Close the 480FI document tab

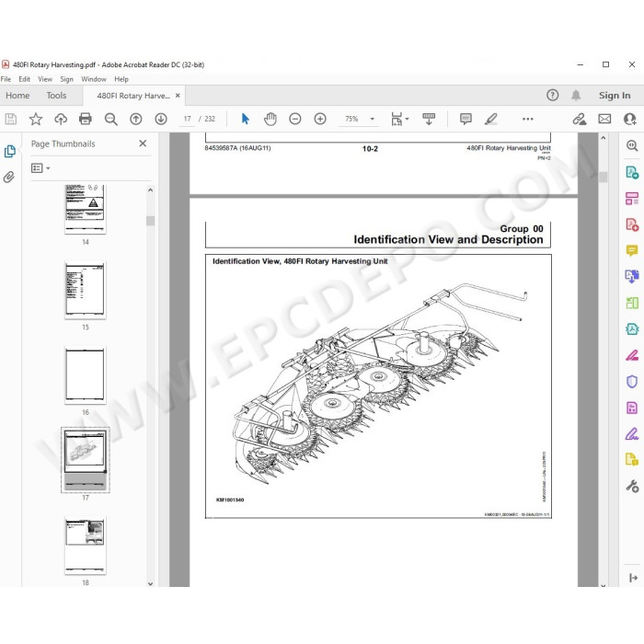click(178, 96)
